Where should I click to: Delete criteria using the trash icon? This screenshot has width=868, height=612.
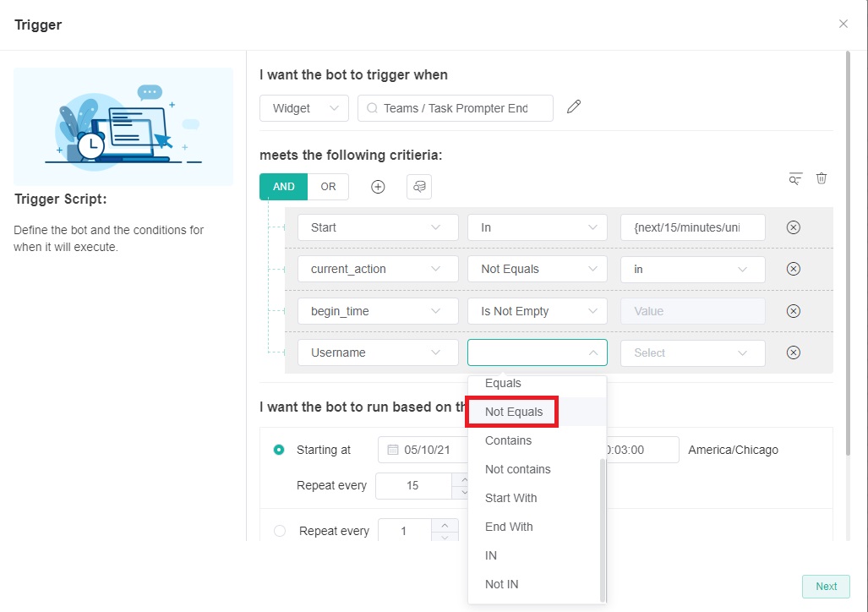coord(822,178)
